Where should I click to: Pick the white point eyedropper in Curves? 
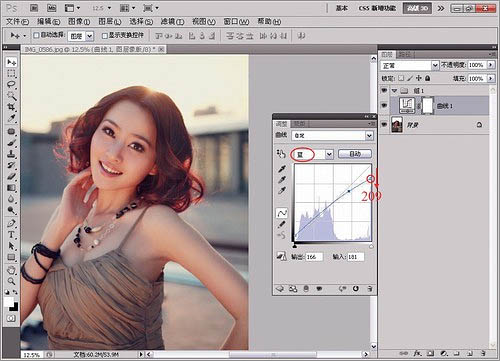[x=282, y=191]
